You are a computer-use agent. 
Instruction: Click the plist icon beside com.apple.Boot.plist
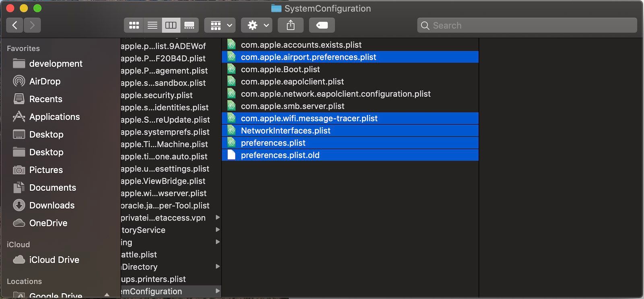pyautogui.click(x=231, y=69)
